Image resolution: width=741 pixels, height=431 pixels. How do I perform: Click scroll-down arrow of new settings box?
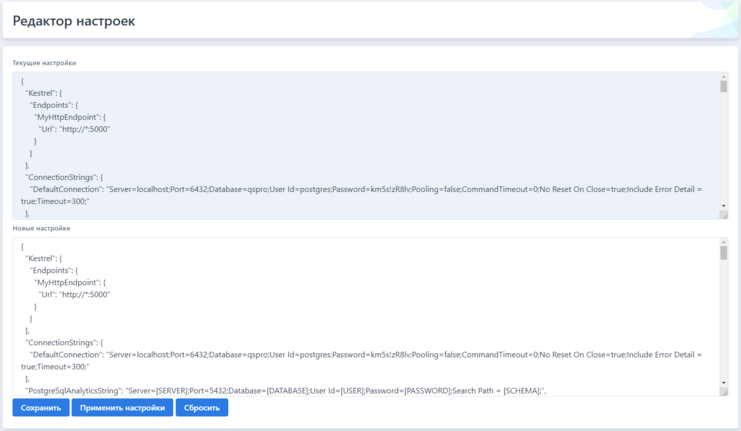(724, 383)
